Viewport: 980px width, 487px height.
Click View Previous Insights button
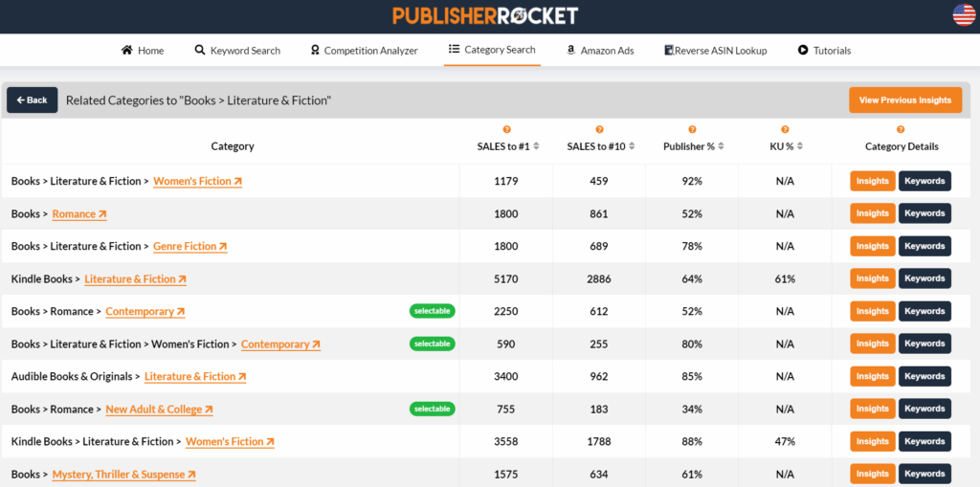tap(904, 100)
